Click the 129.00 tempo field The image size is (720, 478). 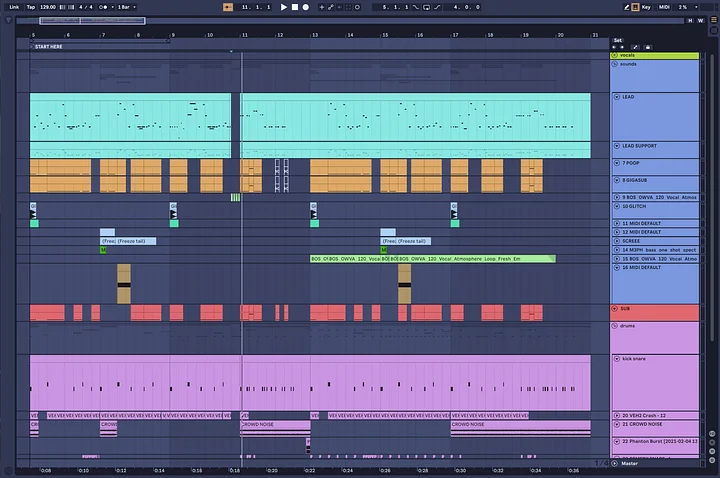pos(48,7)
